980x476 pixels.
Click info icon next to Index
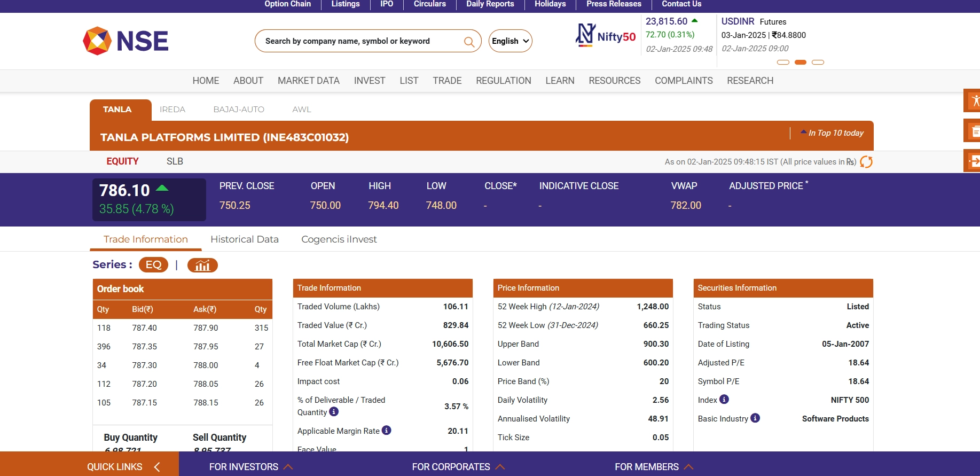pyautogui.click(x=724, y=400)
